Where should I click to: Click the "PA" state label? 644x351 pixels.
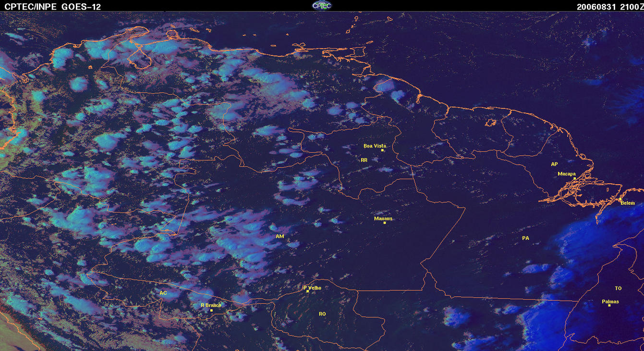525,238
